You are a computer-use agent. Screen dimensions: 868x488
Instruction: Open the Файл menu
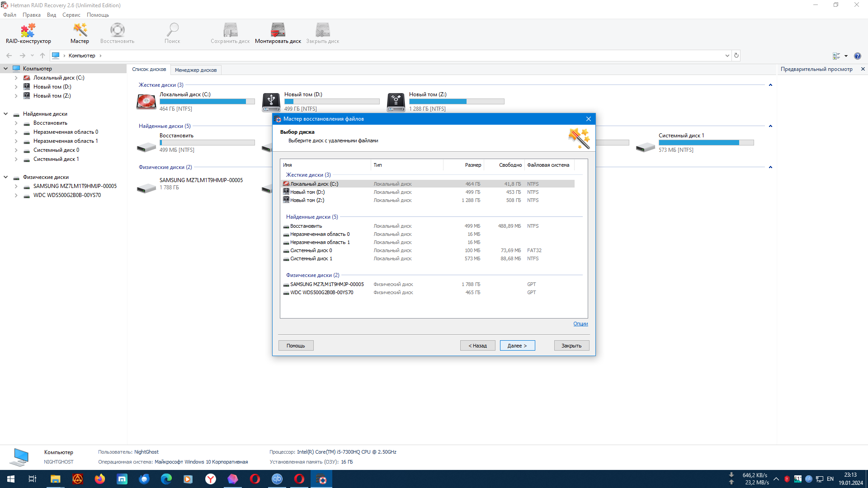9,15
